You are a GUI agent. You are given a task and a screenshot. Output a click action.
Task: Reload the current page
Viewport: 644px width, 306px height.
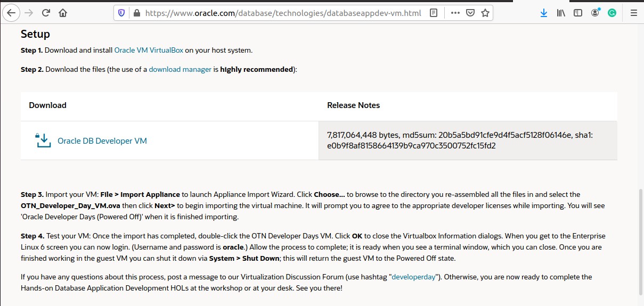46,13
